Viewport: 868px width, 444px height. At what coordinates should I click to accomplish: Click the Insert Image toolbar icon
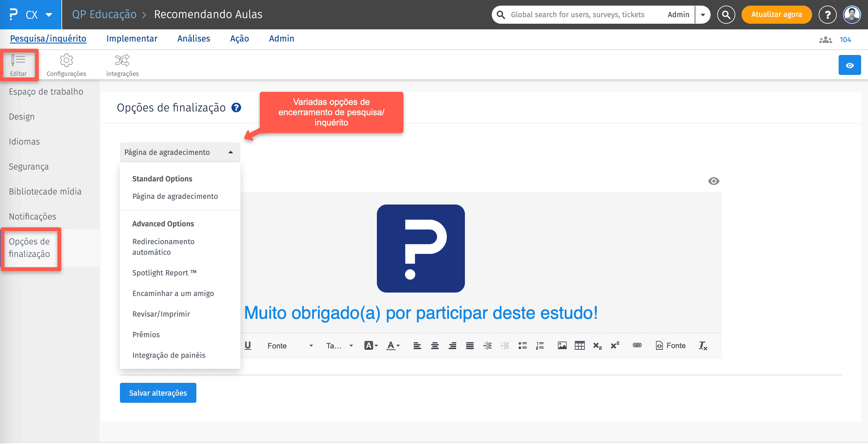pos(562,345)
